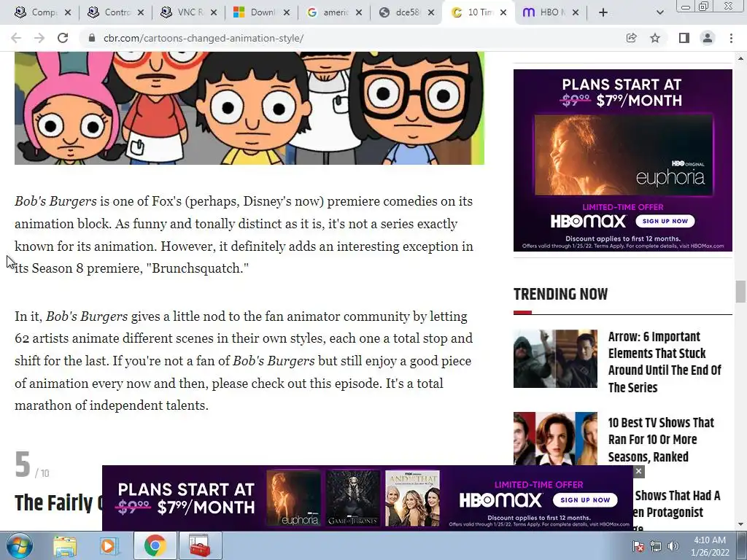747x560 pixels.
Task: Open the Windows Start menu
Action: pyautogui.click(x=19, y=545)
